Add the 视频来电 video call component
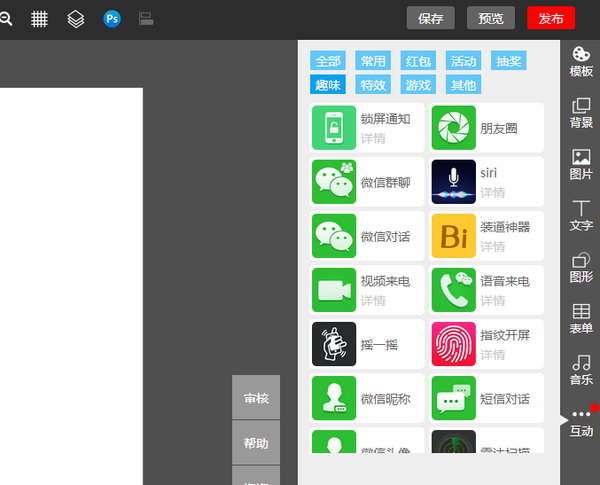This screenshot has height=485, width=600. click(367, 290)
